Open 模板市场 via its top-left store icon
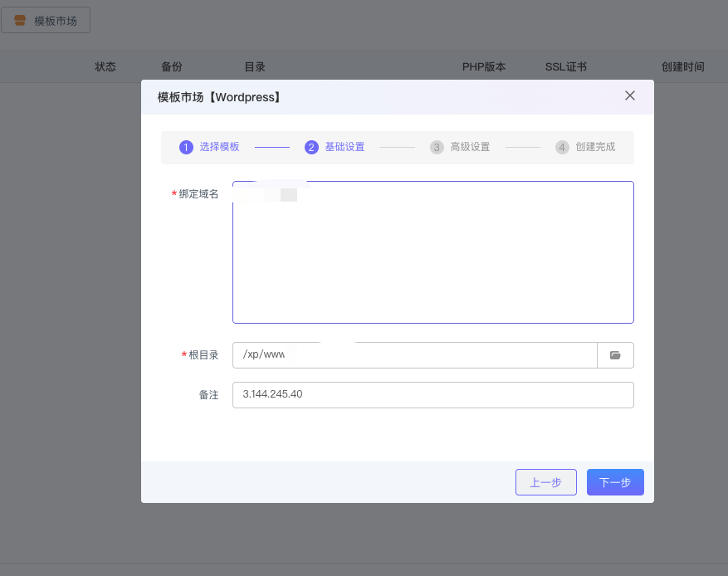 pos(21,21)
